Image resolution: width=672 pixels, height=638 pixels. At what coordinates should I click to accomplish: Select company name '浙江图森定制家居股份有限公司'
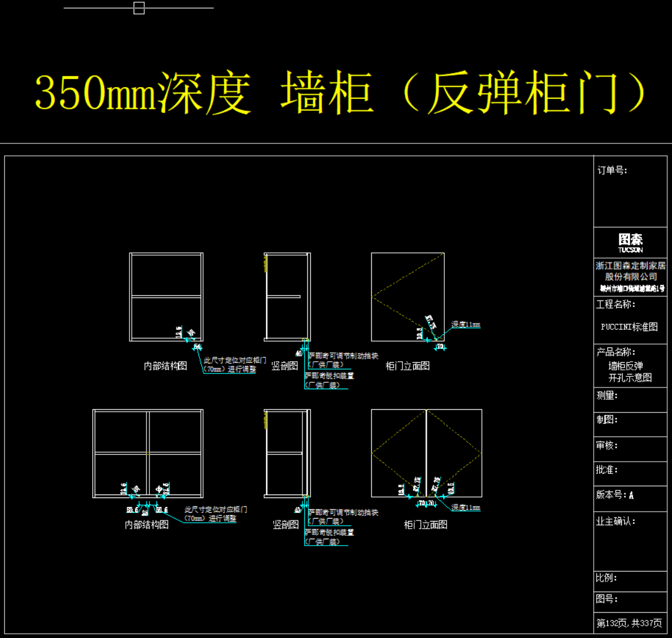click(x=630, y=271)
